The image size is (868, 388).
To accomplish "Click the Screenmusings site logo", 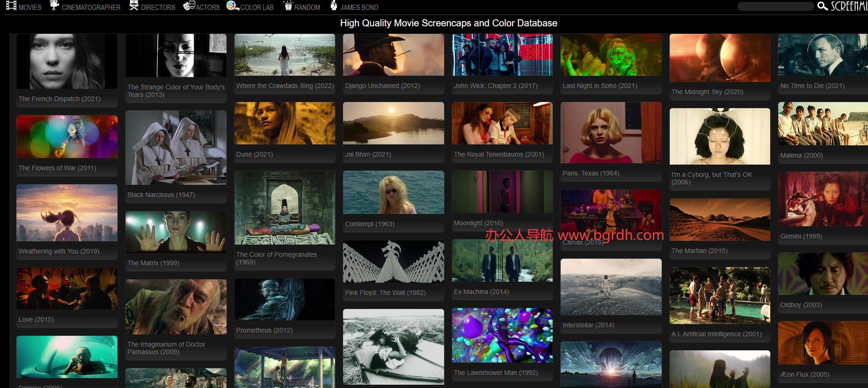I will [849, 6].
